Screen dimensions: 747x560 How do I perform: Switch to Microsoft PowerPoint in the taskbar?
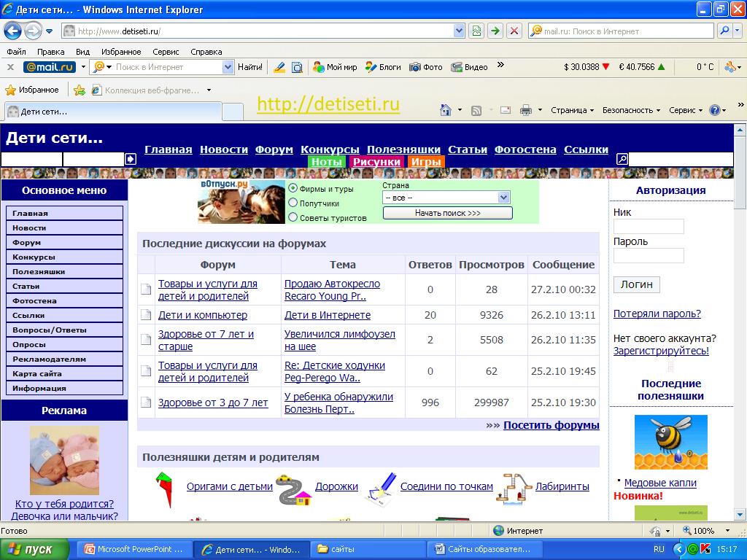click(134, 550)
